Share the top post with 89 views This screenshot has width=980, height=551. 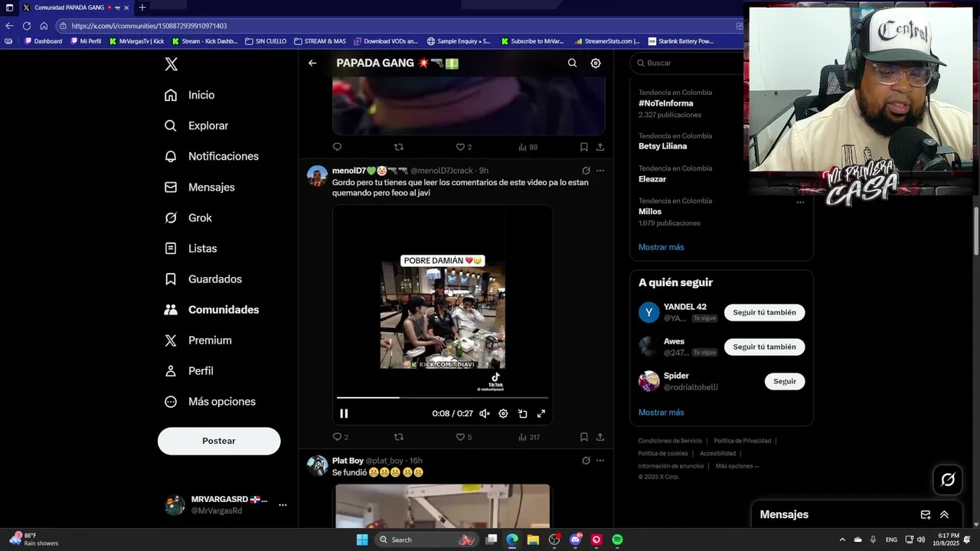(x=600, y=147)
